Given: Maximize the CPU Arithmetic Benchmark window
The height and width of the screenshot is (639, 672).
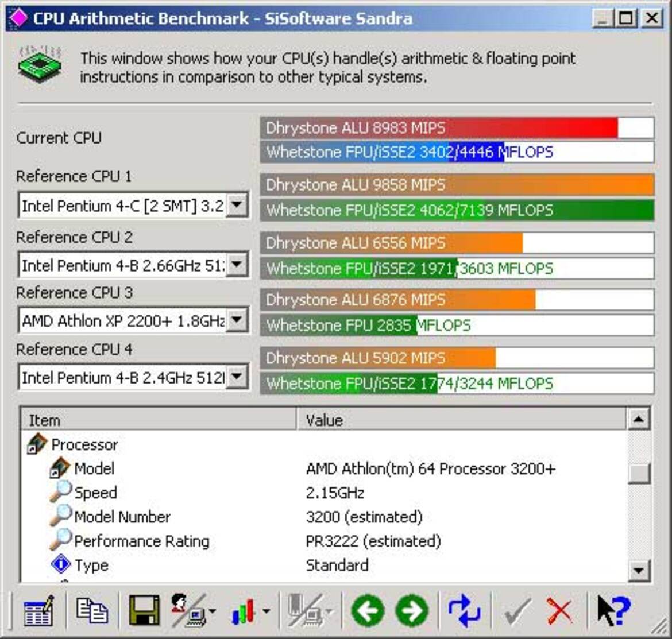Looking at the screenshot, I should point(626,18).
